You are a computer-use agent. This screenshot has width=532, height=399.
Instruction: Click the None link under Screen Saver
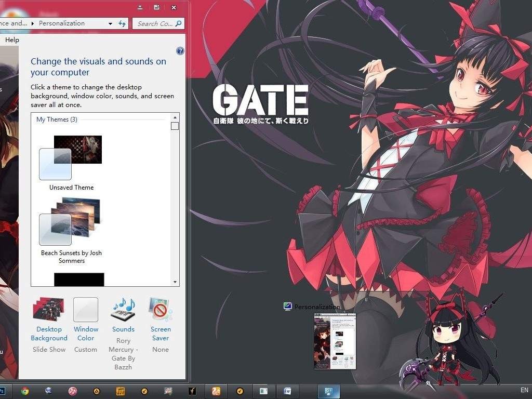point(160,349)
